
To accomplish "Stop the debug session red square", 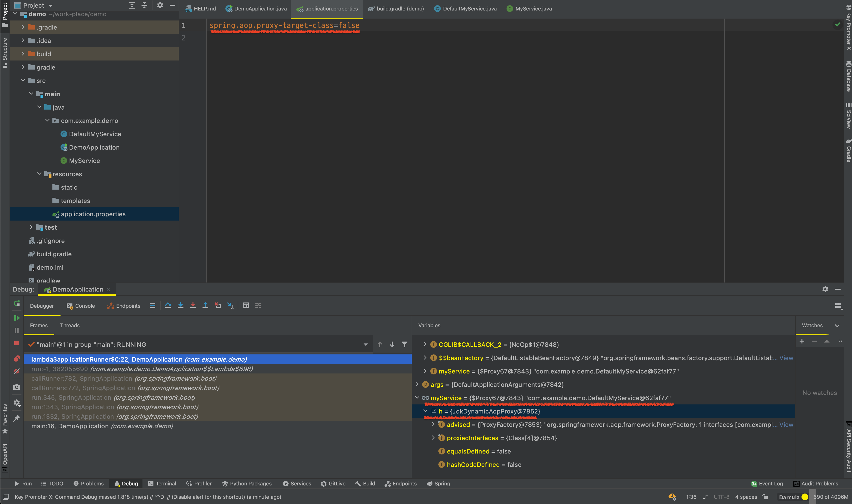I will click(16, 343).
